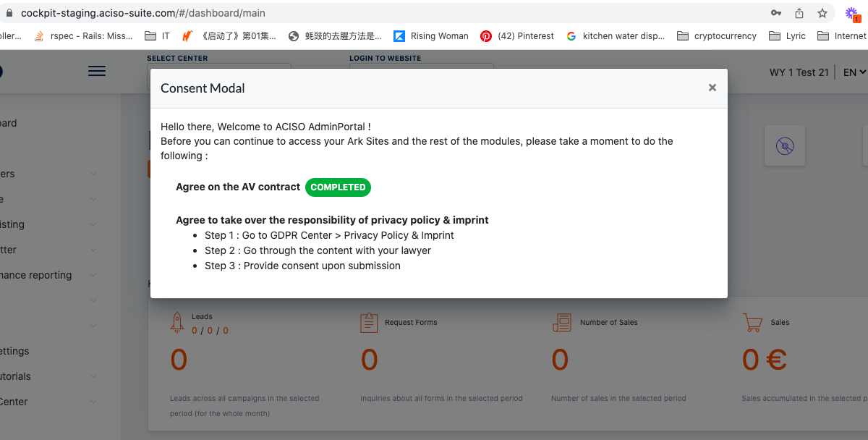Click the Request Forms clipboard icon
The height and width of the screenshot is (440, 868).
pyautogui.click(x=369, y=323)
